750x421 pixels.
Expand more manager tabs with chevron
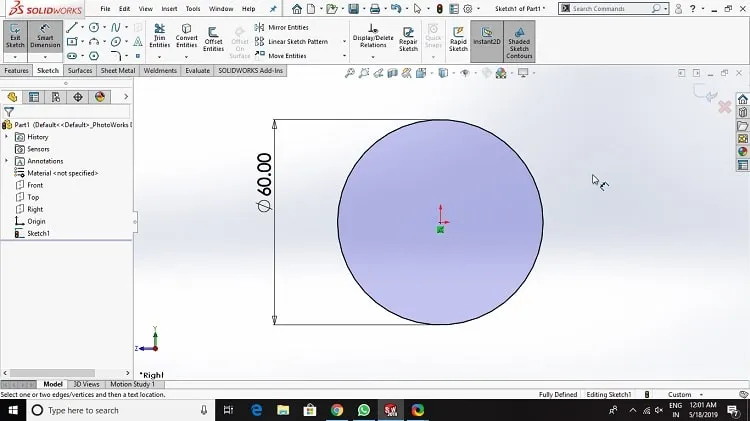click(126, 97)
